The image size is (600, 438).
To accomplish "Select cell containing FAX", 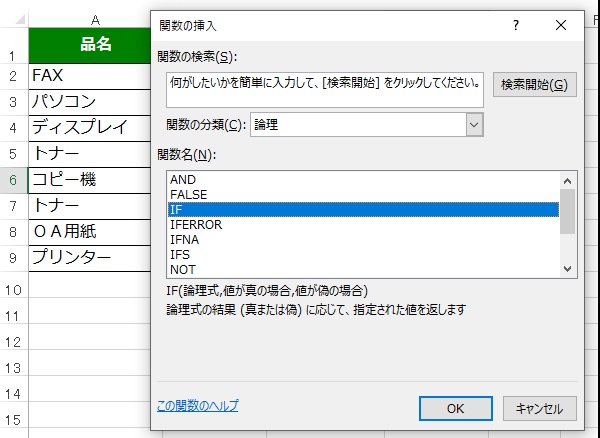I will [90, 77].
